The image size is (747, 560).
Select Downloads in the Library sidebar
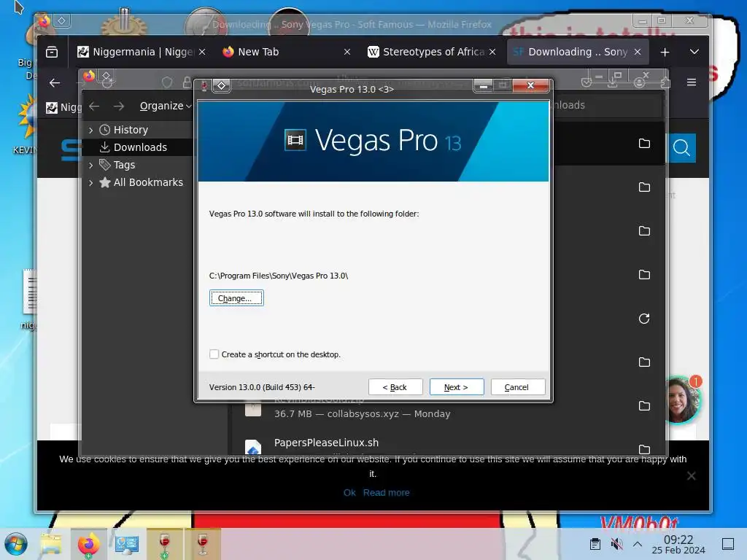(x=137, y=147)
